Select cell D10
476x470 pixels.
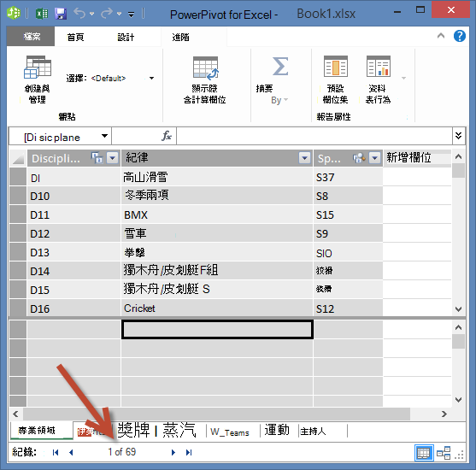(x=73, y=196)
